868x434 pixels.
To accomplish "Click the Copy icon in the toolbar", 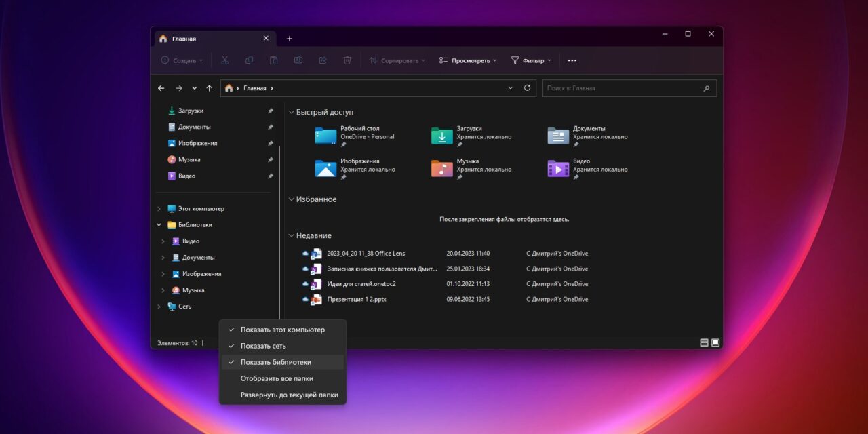I will tap(249, 60).
